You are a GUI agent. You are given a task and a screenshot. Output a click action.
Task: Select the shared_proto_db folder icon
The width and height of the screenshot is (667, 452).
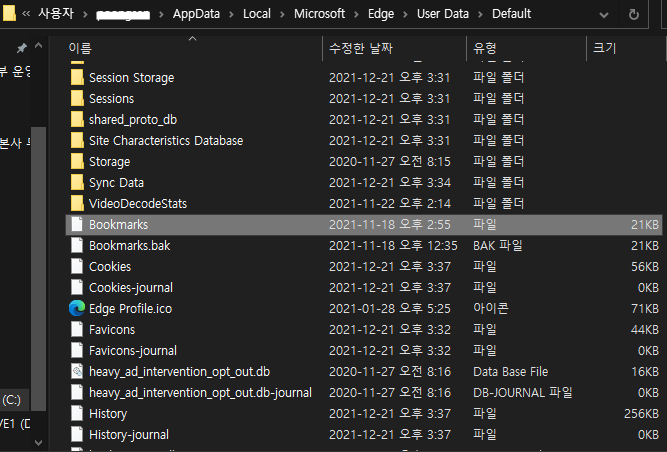[x=77, y=119]
